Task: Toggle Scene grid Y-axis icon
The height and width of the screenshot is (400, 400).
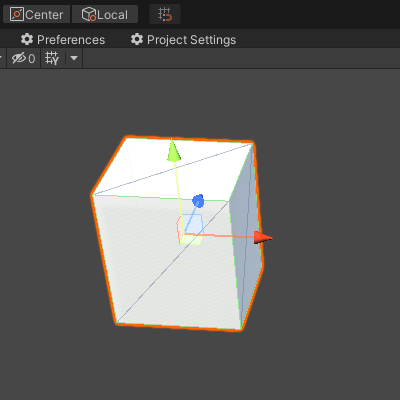Action: (52, 59)
